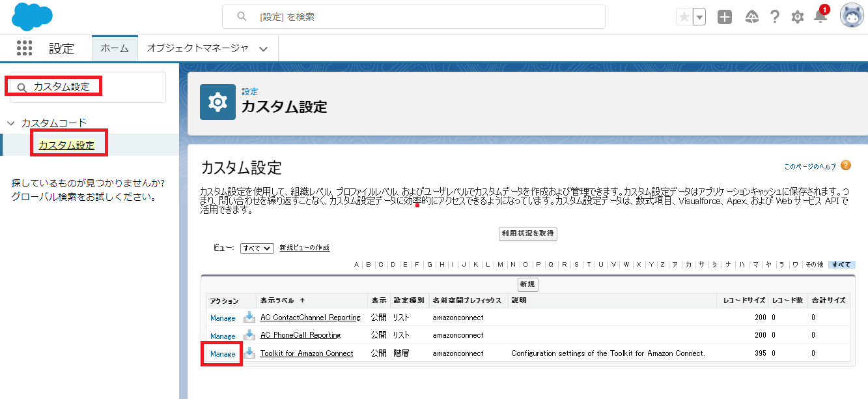Click the Salesforce cloud logo

pos(32,17)
